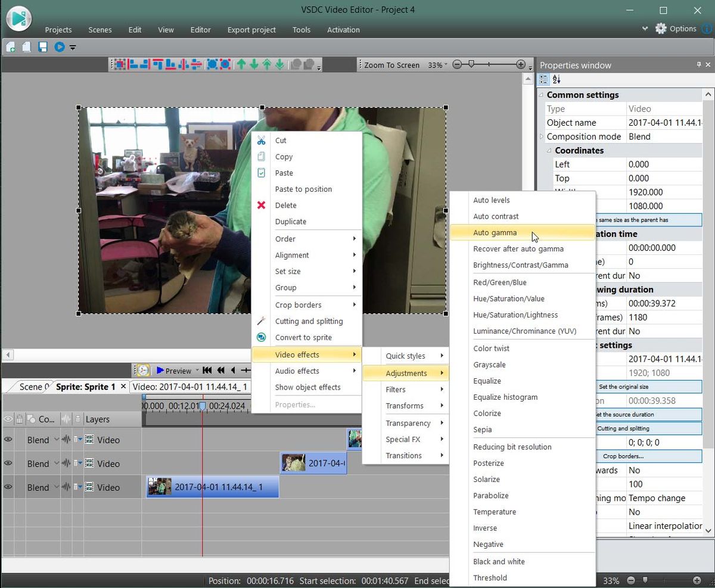
Task: Hide the top Video layer using its eye icon
Action: coord(8,440)
